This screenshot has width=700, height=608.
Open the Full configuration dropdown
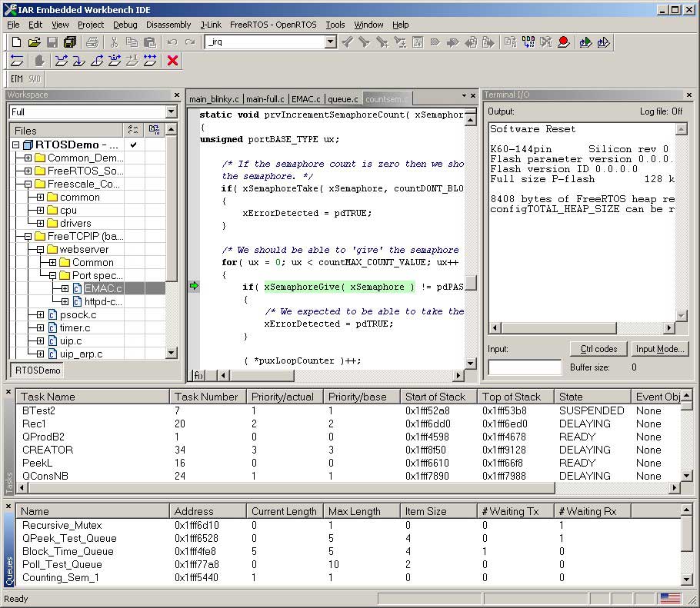pos(171,111)
